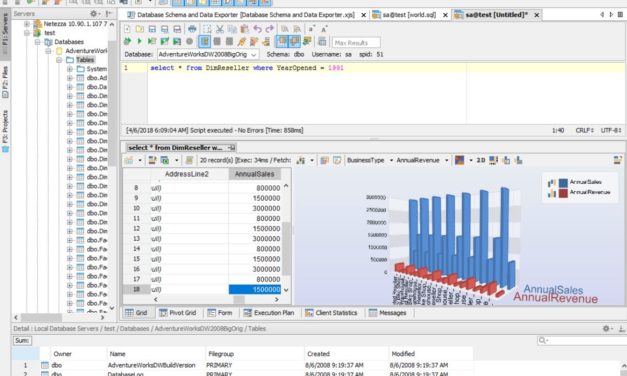
Task: Click the Print icon in editor toolbar
Action: click(192, 29)
